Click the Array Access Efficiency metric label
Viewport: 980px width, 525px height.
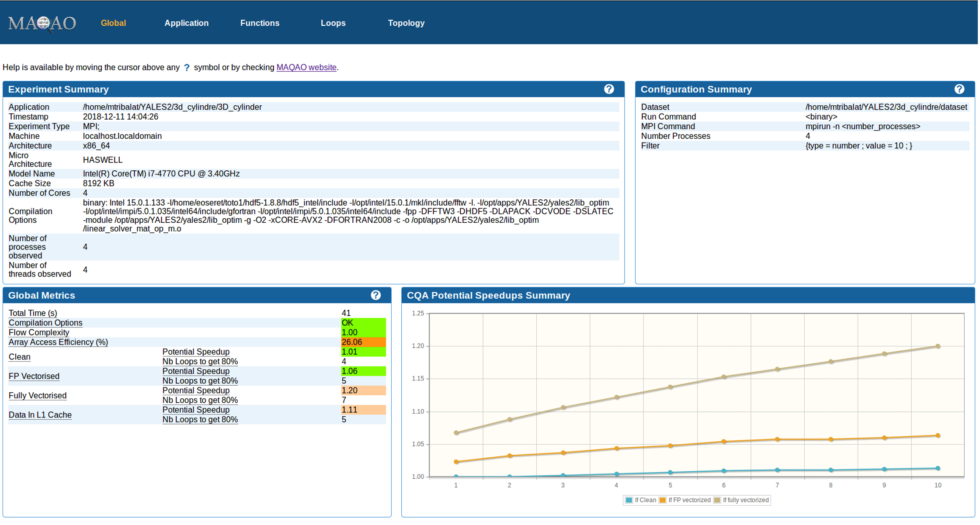(58, 342)
